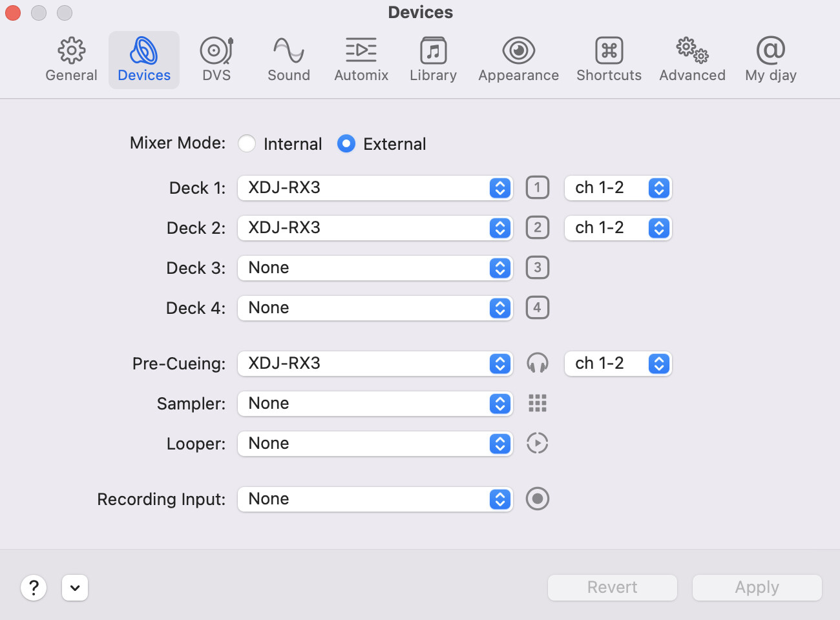Click the Revert button

click(613, 588)
